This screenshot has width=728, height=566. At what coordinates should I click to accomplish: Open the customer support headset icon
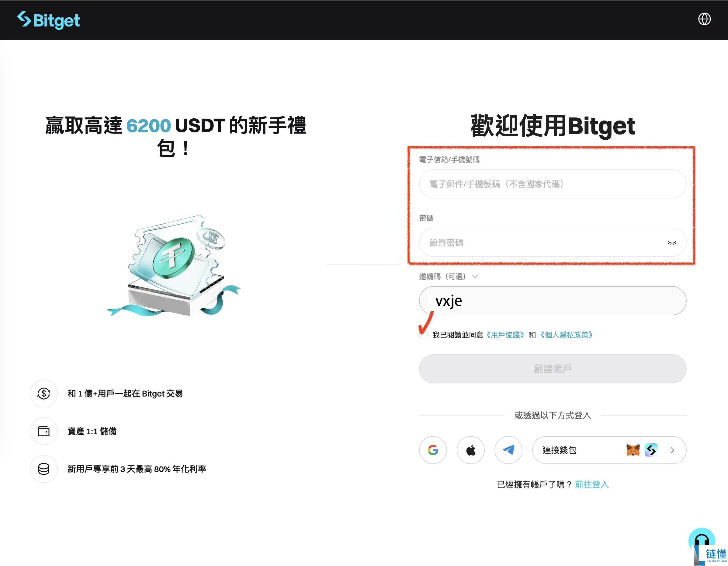pyautogui.click(x=701, y=540)
